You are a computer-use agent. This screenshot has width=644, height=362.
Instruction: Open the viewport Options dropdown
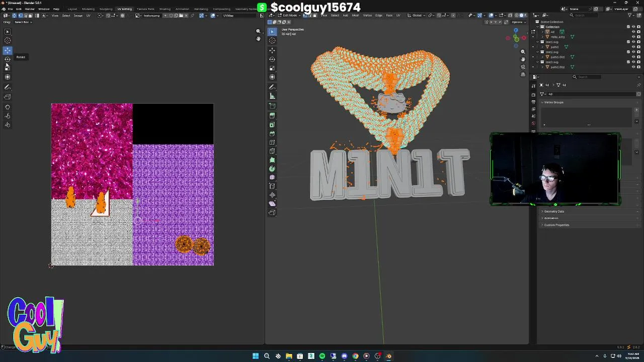pos(518,22)
